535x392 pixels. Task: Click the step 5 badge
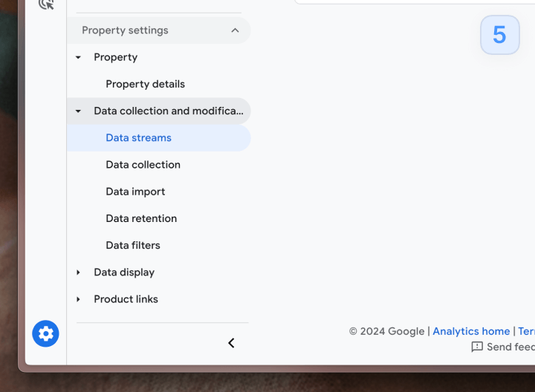pyautogui.click(x=499, y=35)
